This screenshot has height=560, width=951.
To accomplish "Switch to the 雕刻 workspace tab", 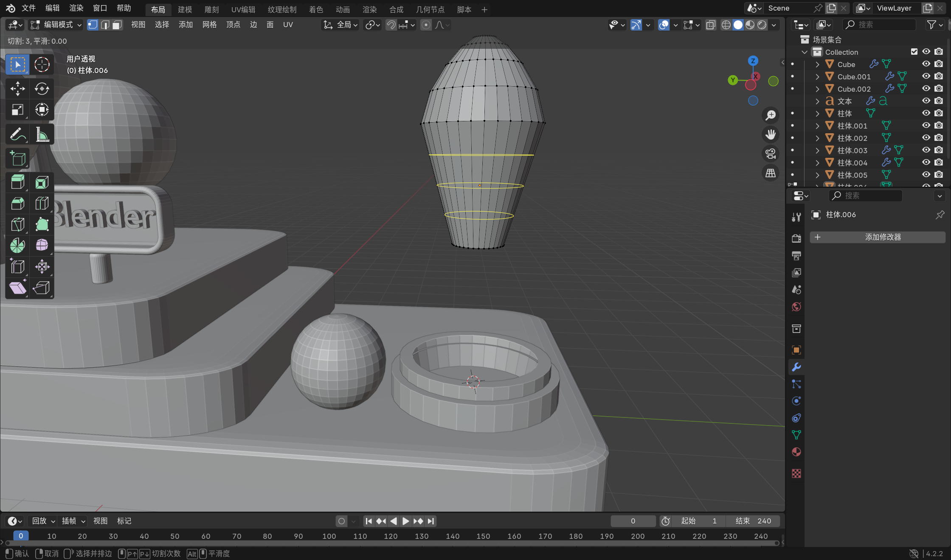I will 211,9.
